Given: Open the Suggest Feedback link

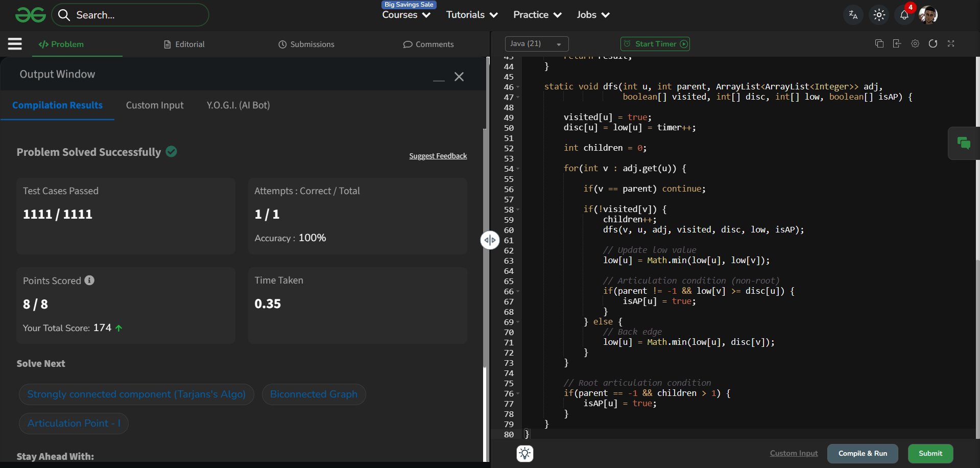Looking at the screenshot, I should [x=438, y=156].
